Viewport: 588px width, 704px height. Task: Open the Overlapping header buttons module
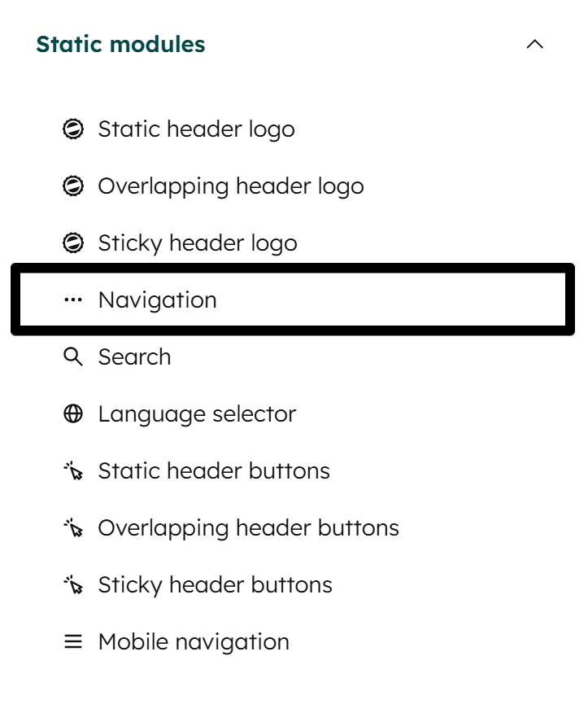coord(248,527)
